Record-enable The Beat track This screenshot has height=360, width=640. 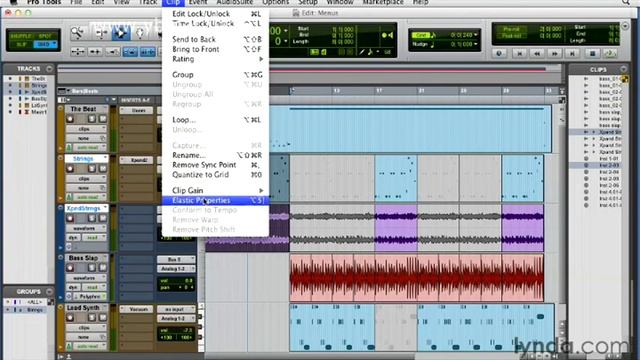(70, 119)
